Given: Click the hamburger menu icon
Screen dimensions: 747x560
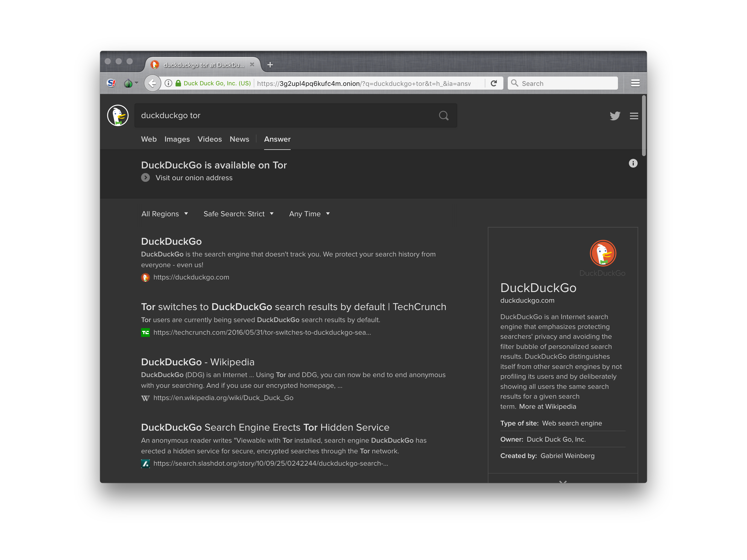Looking at the screenshot, I should 634,116.
